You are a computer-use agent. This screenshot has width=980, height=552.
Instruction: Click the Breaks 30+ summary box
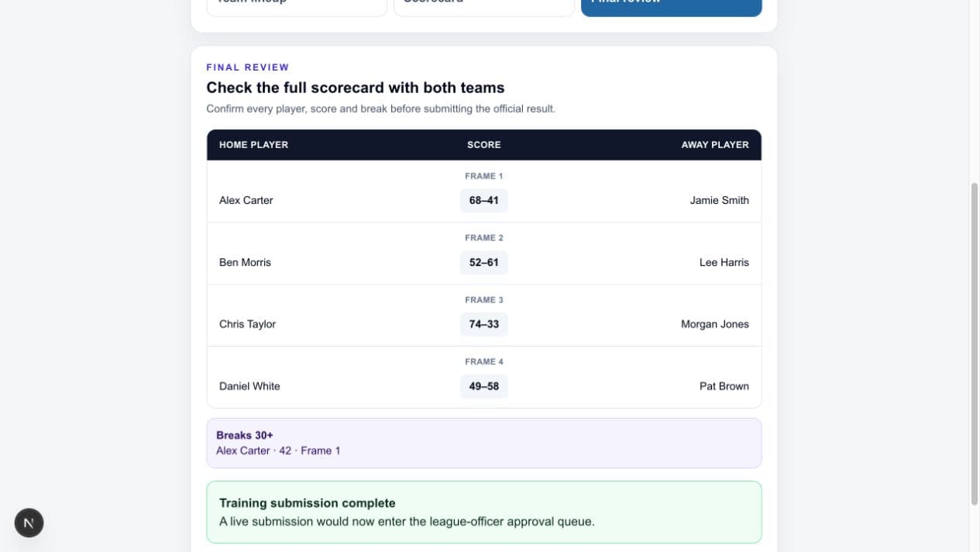(x=484, y=443)
